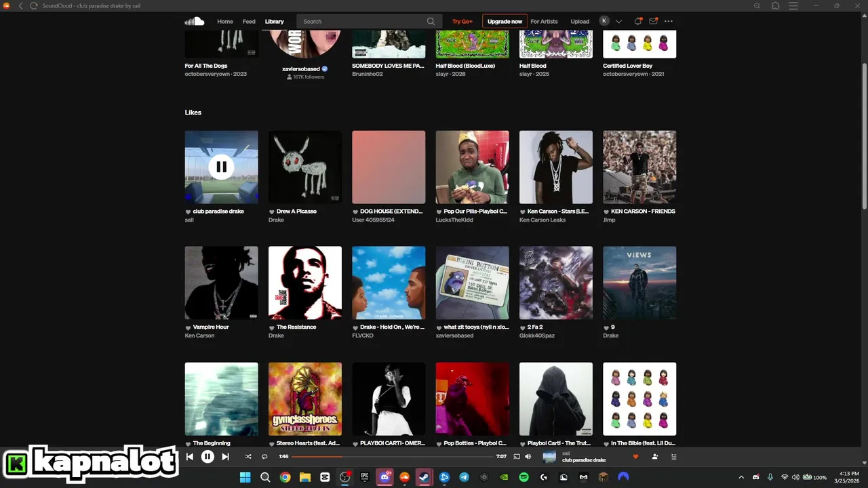
Task: Open the K profile avatar
Action: pyautogui.click(x=604, y=21)
